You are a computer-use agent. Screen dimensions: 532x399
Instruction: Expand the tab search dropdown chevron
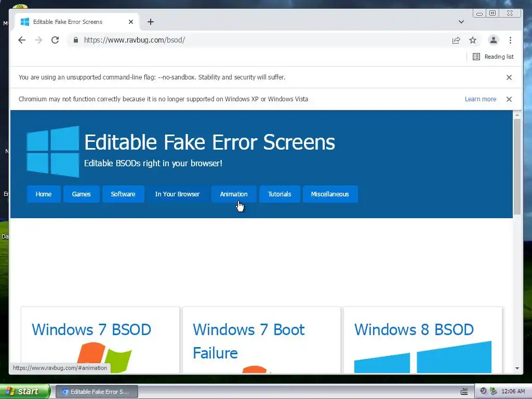[461, 22]
